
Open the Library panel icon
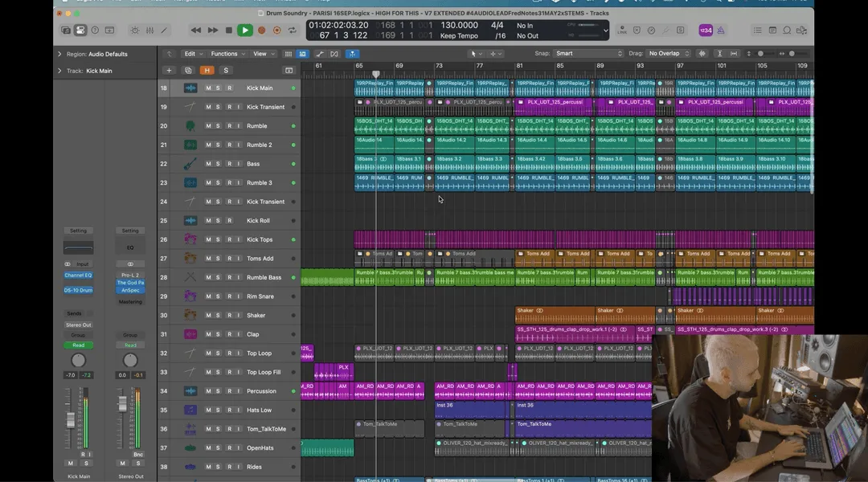pyautogui.click(x=66, y=31)
